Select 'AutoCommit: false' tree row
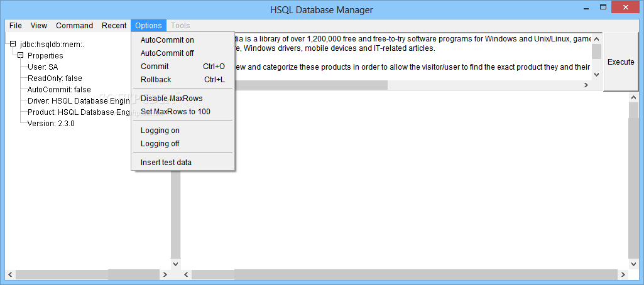This screenshot has width=644, height=285. point(59,89)
